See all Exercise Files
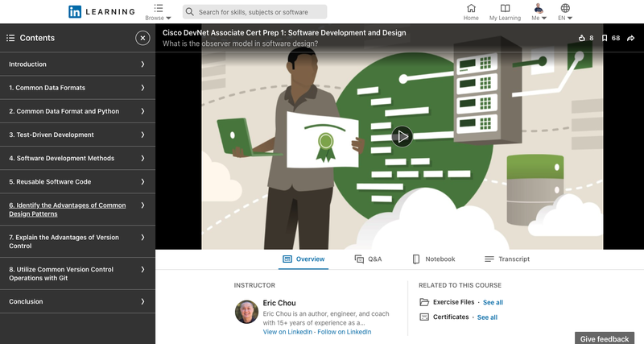 pyautogui.click(x=493, y=302)
